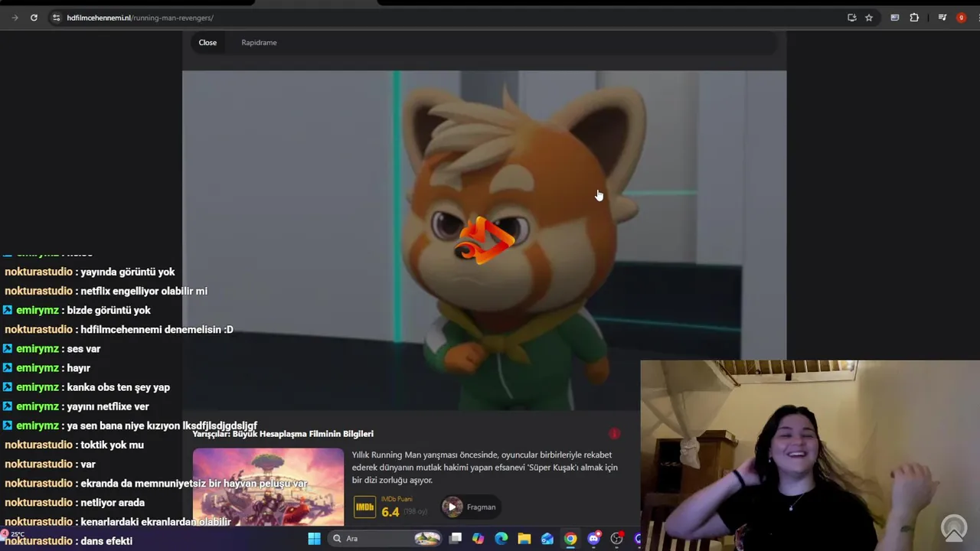Click the scroll-to-top arrow on webcam overlay

tap(954, 527)
